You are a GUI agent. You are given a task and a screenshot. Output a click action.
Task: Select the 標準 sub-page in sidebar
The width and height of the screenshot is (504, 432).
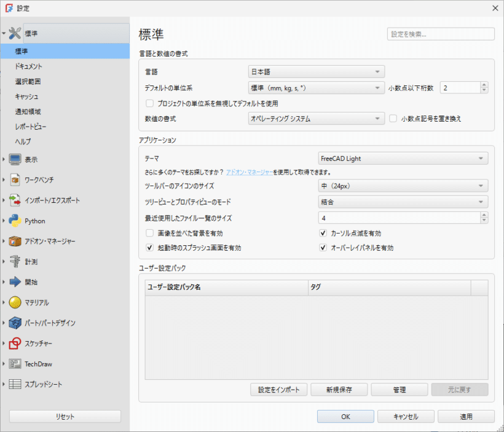[65, 51]
